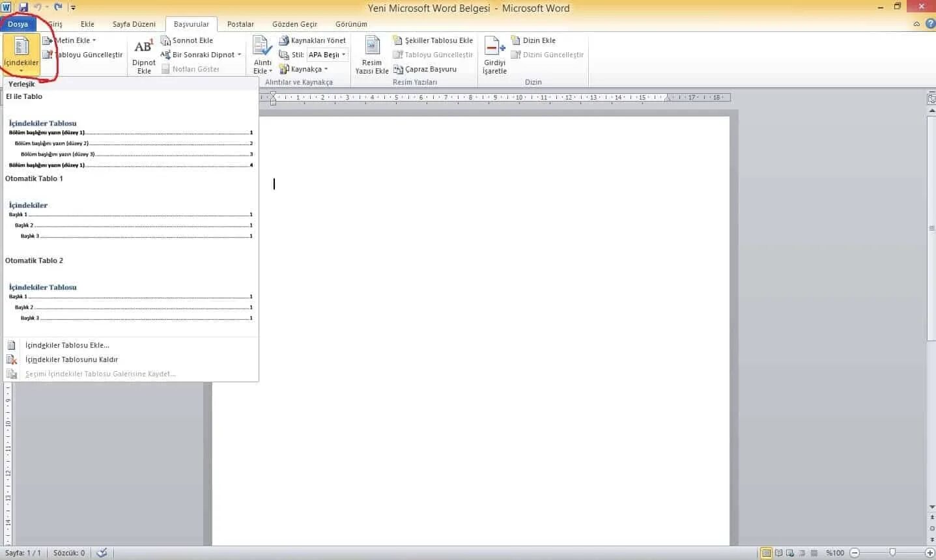Click inside the blank document page

point(470,331)
